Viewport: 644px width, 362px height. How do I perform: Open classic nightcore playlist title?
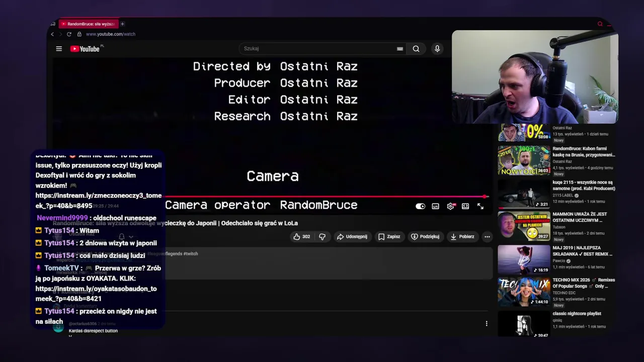click(577, 314)
